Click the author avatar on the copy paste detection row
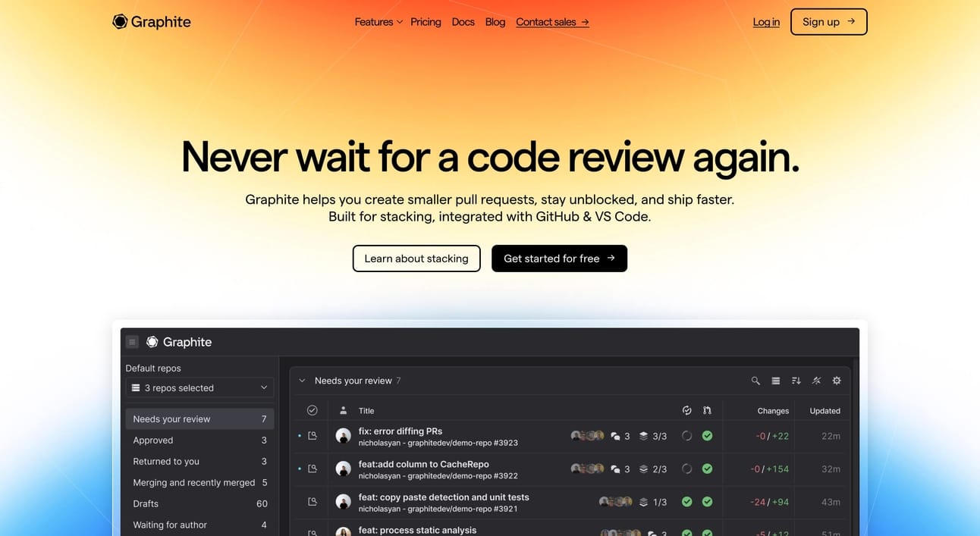Image resolution: width=980 pixels, height=536 pixels. tap(344, 502)
